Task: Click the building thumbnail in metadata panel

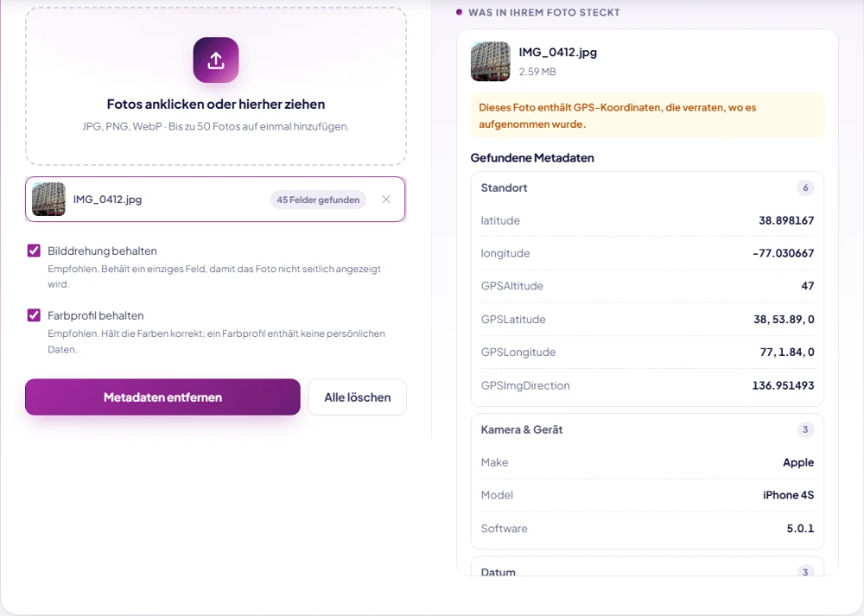Action: click(491, 61)
